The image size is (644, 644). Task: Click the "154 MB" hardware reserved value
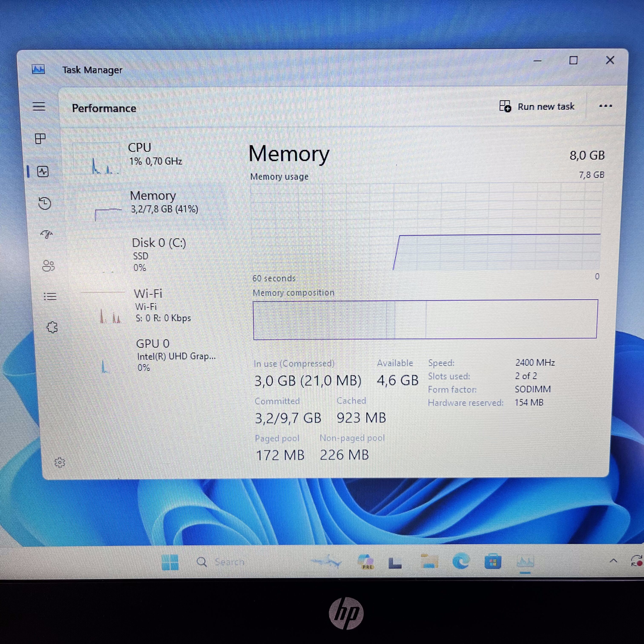click(x=529, y=402)
